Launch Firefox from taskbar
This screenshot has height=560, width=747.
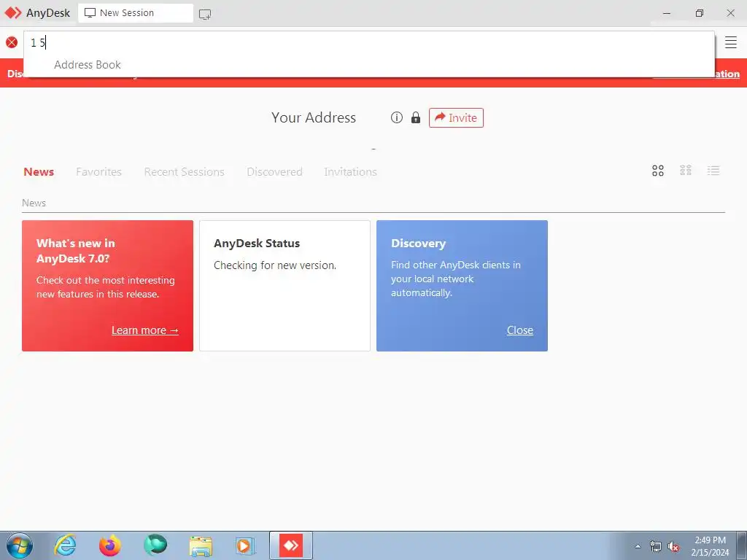(109, 545)
